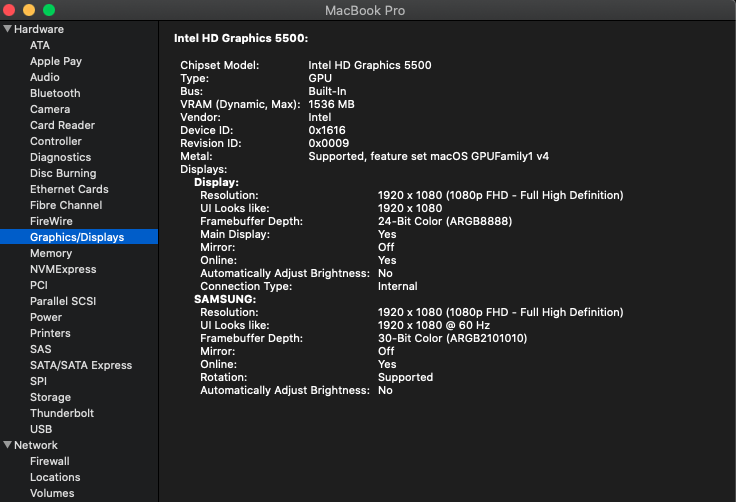Select Storage in the sidebar
Screen dimensions: 736x502
[x=50, y=397]
